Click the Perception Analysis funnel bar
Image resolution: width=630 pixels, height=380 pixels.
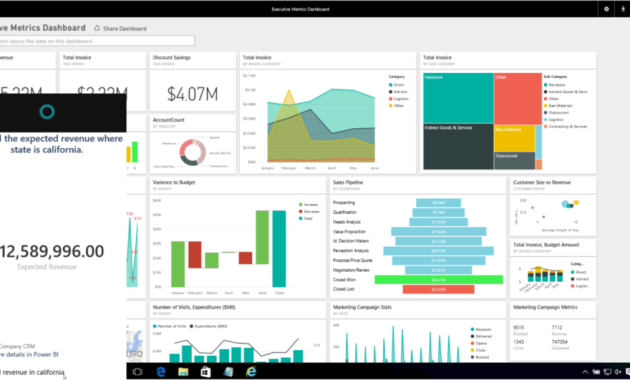click(x=438, y=251)
